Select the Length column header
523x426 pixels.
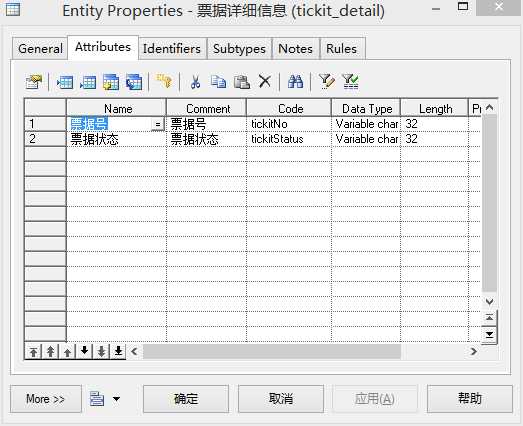434,108
